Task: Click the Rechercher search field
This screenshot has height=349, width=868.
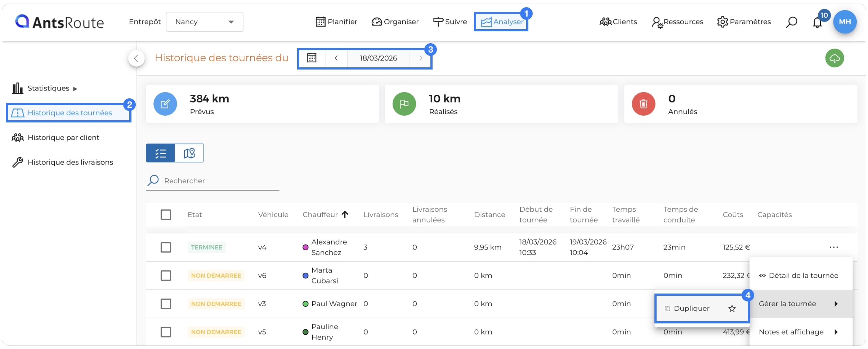Action: 213,181
